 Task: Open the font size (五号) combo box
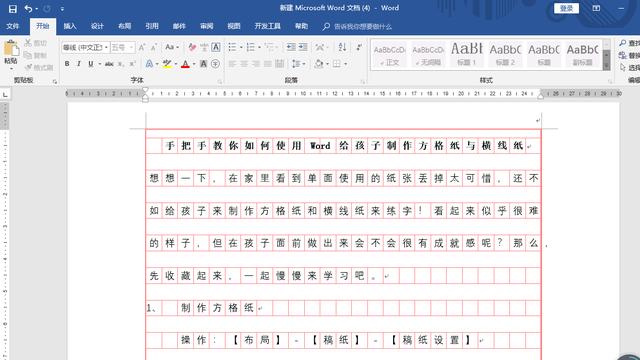click(122, 47)
